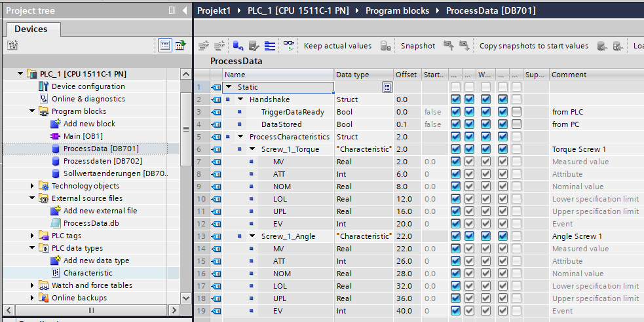Click the project tree horizontal scrollbar
644x322 pixels.
click(x=91, y=310)
